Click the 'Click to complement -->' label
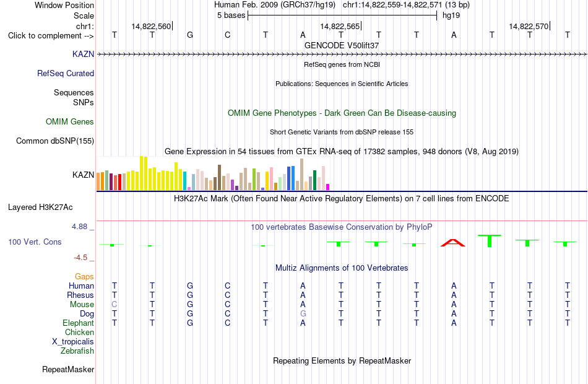The height and width of the screenshot is (384, 588). pyautogui.click(x=51, y=36)
